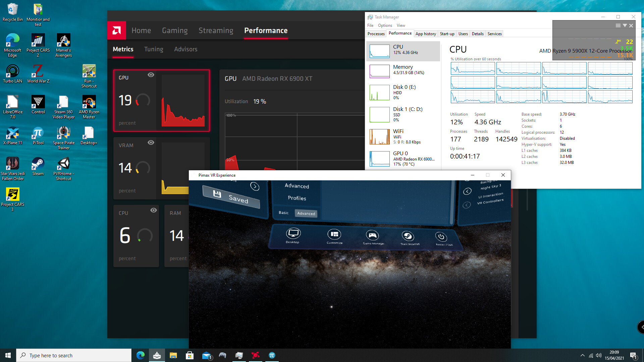Click the left chevron beside VR Controllers
Image resolution: width=644 pixels, height=362 pixels.
(467, 205)
